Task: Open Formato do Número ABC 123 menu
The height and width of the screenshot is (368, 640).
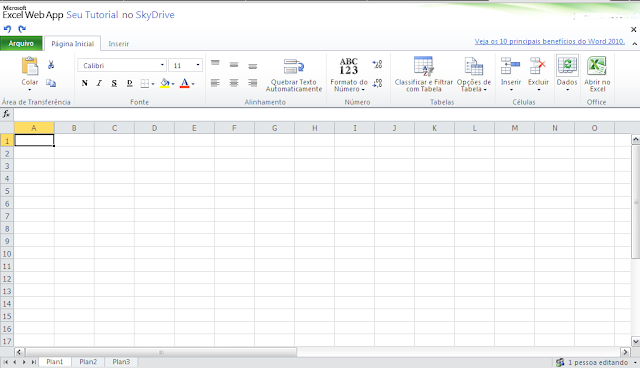Action: click(x=349, y=74)
